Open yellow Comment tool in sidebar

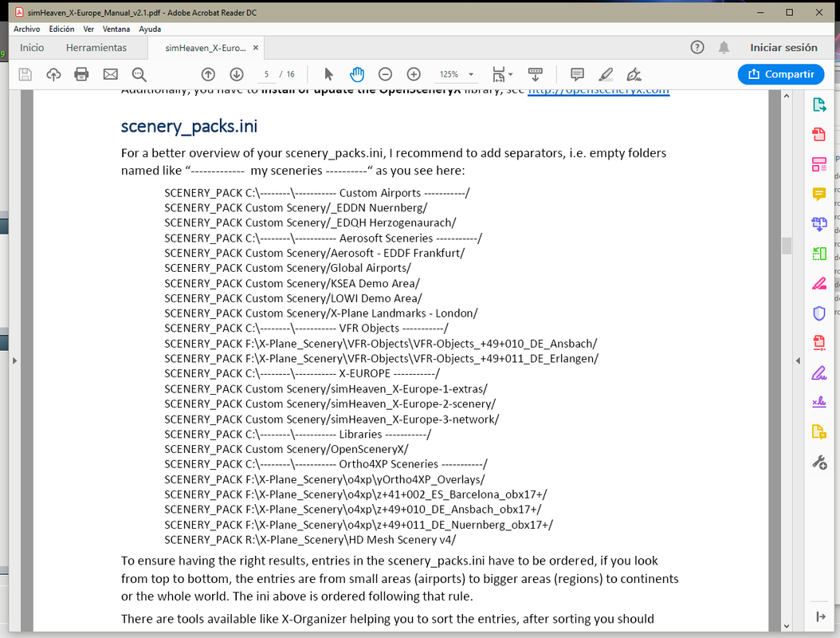819,194
